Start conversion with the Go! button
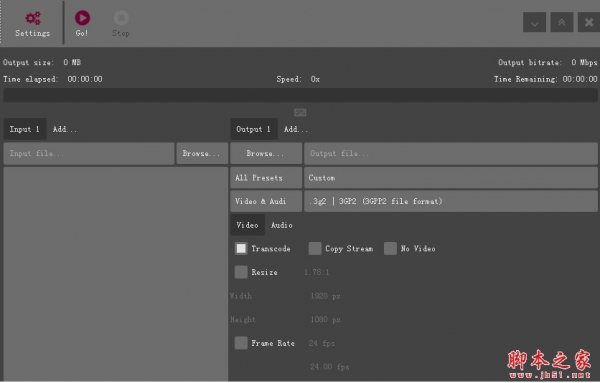The width and height of the screenshot is (600, 383). tap(82, 23)
